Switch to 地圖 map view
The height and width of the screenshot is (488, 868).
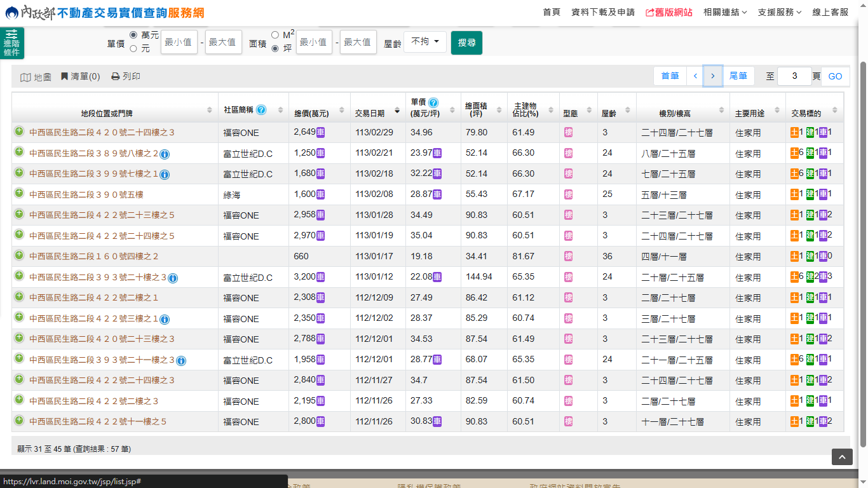pos(36,77)
